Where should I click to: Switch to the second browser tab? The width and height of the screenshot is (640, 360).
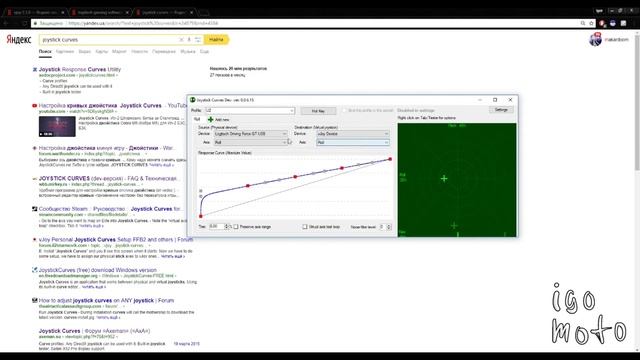tap(99, 13)
